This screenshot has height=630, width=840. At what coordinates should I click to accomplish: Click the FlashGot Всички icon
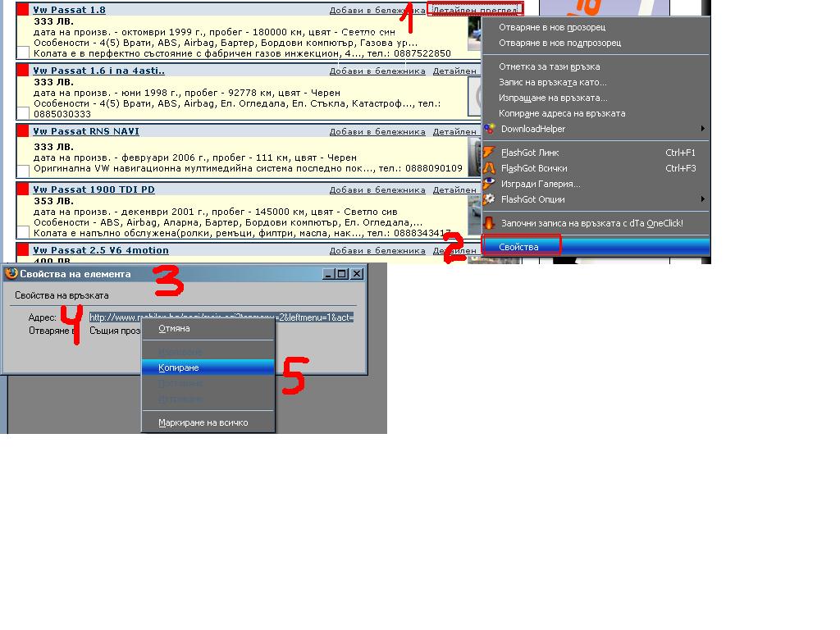tap(490, 168)
